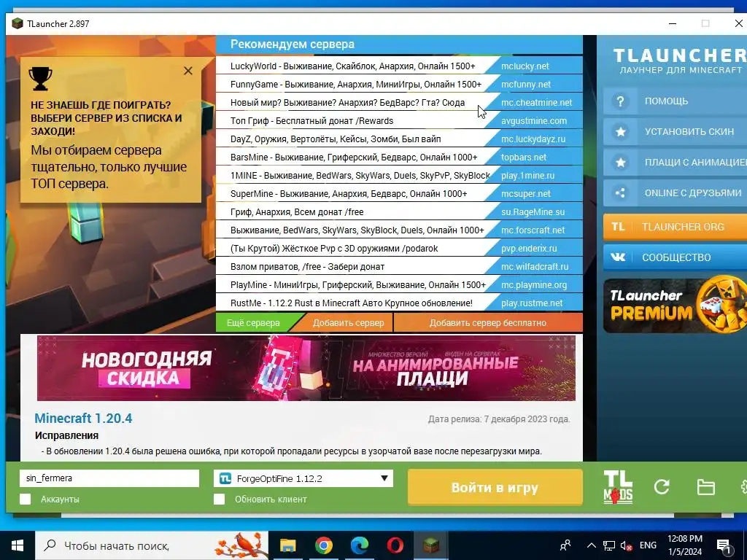Click the mc.wilfadcraft.ru address
The image size is (747, 560).
[535, 267]
